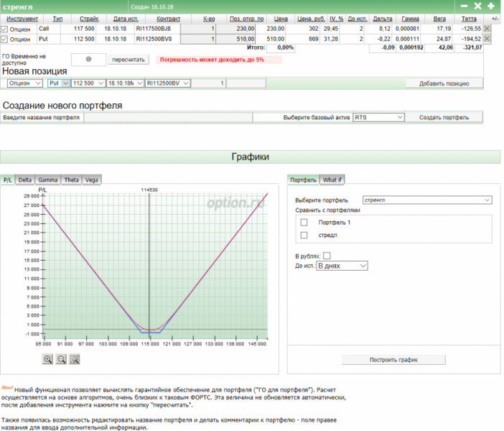Click the Итого percentage 0,00% field
The image size is (504, 431).
coord(281,47)
